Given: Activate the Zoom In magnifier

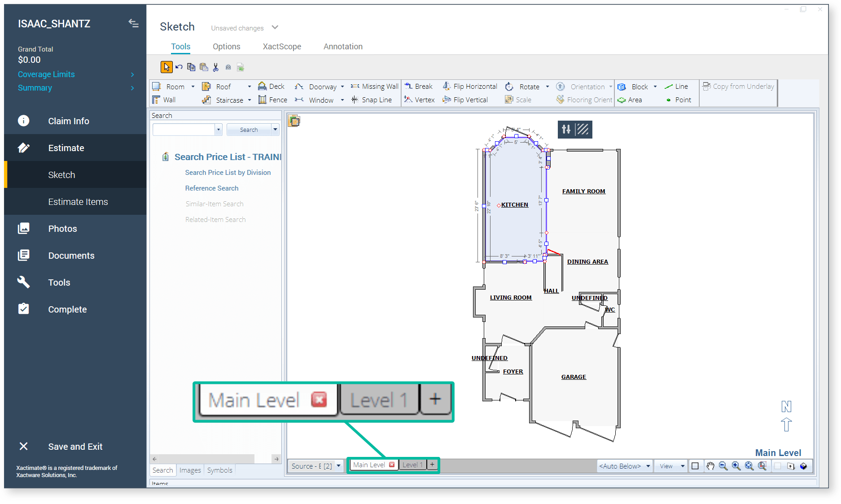Looking at the screenshot, I should [736, 466].
